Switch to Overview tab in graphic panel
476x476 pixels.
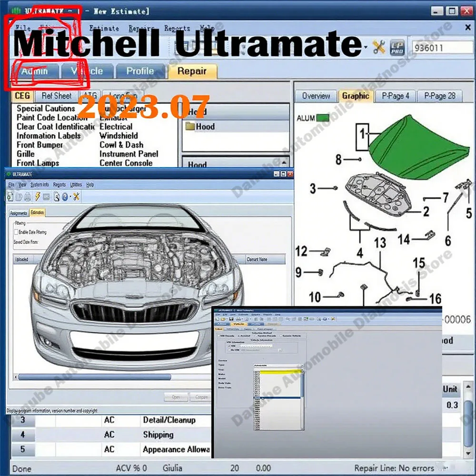click(316, 96)
